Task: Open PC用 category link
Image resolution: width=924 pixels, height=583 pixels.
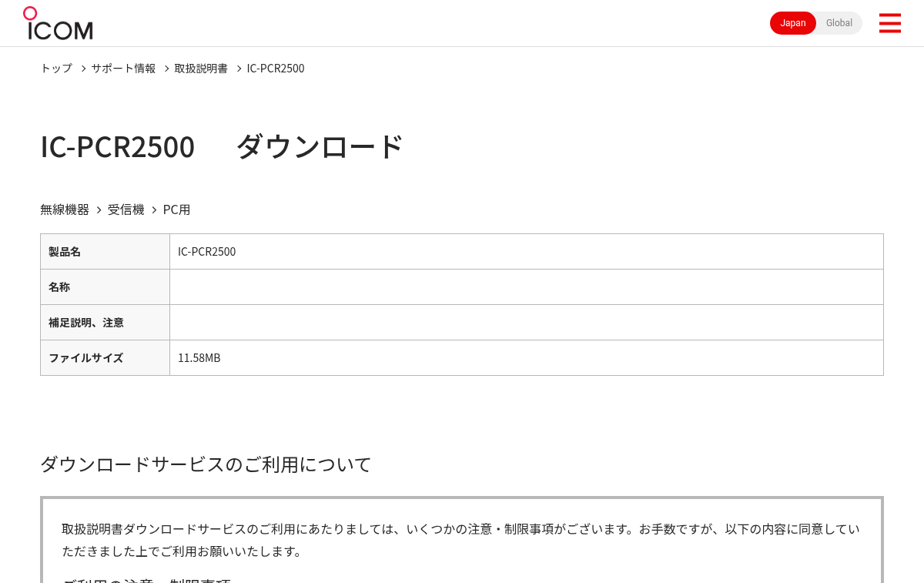Action: tap(176, 209)
